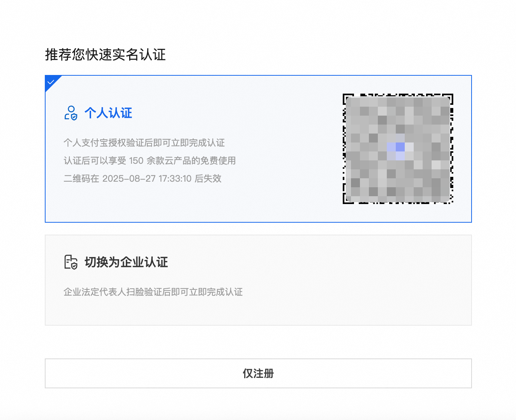Click text about 150 余款云产品的免费使用
This screenshot has width=516, height=420.
point(150,161)
